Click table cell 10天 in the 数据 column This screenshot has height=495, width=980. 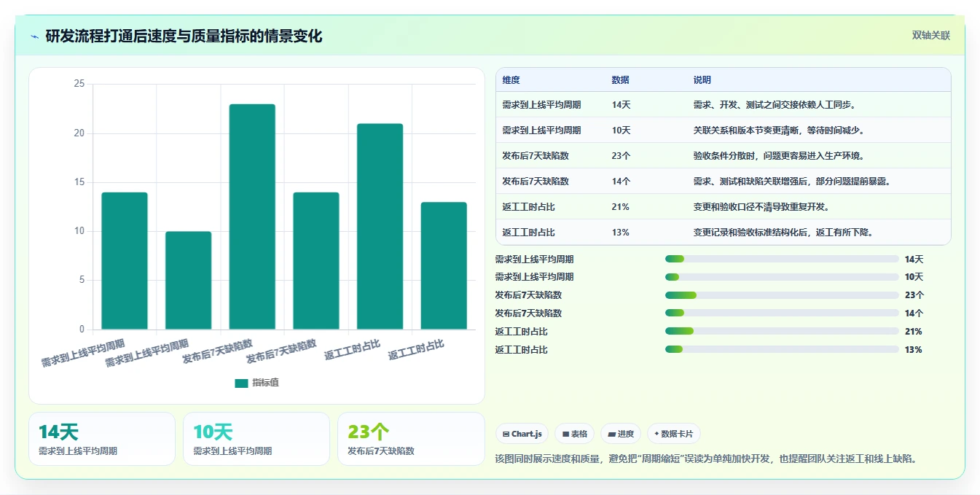622,130
